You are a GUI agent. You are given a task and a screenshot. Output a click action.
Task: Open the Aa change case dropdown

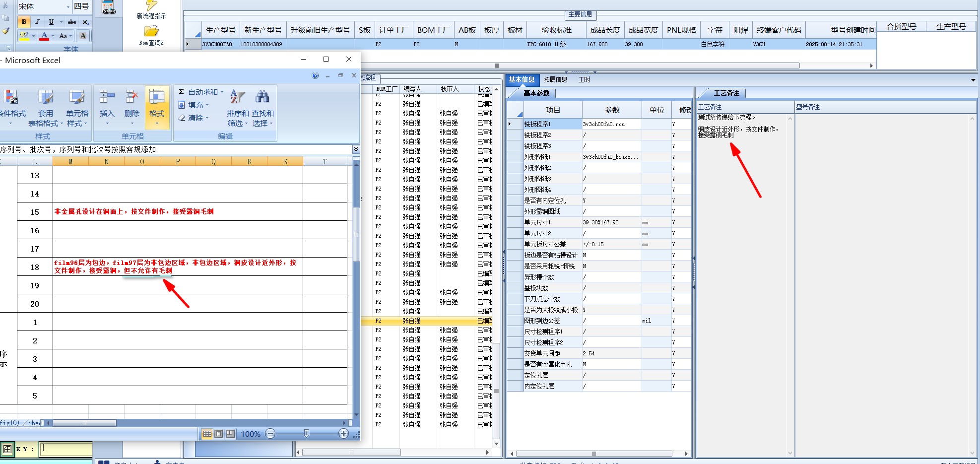(65, 36)
